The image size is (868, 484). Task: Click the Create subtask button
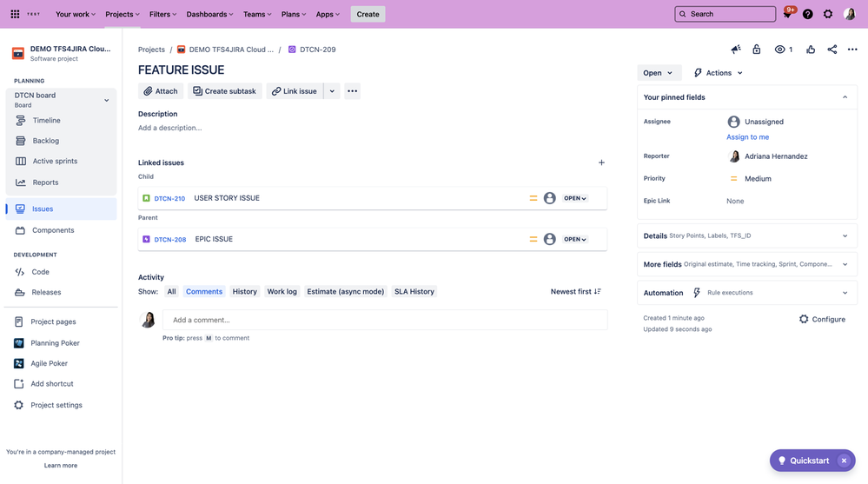point(225,91)
